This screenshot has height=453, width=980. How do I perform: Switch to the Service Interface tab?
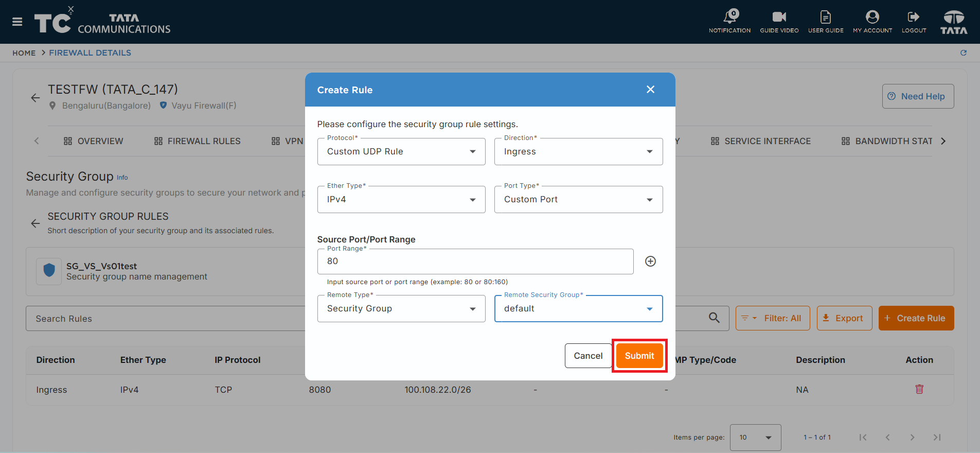(x=760, y=141)
